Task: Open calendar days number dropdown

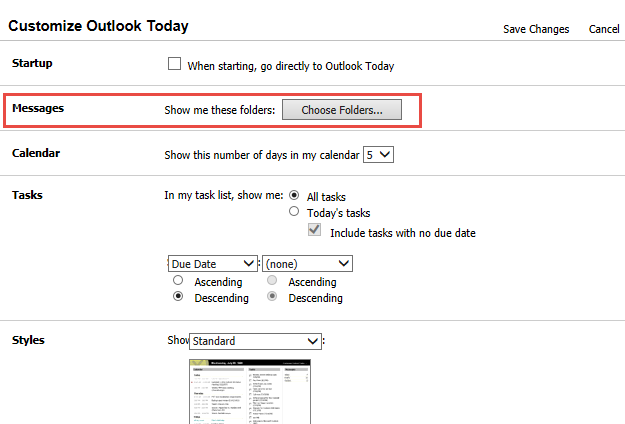Action: point(378,155)
